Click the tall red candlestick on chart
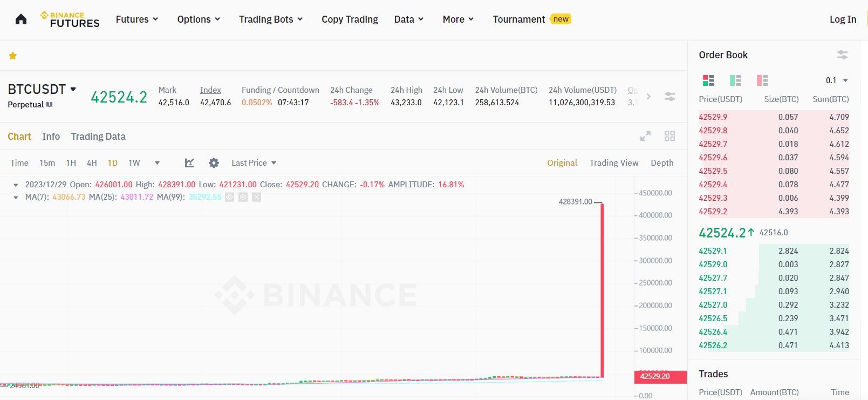Screen dimensions: 868x400 tap(602, 290)
